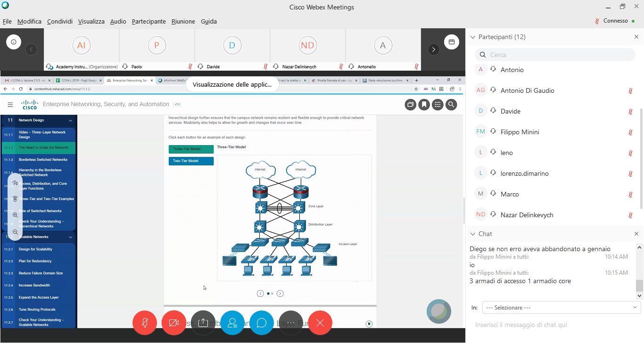The width and height of the screenshot is (644, 343).
Task: Reload page in shared browser
Action: [21, 89]
